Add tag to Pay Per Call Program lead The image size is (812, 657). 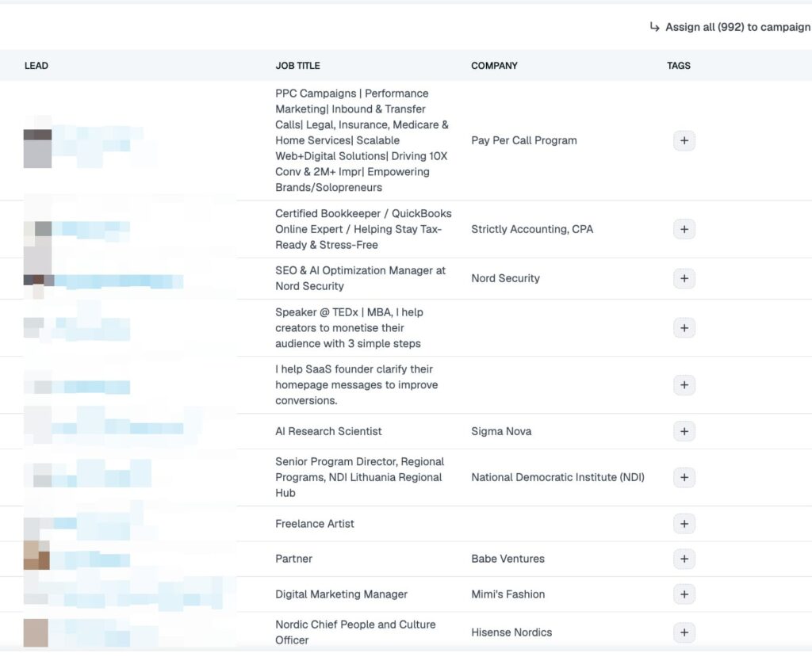pyautogui.click(x=684, y=140)
